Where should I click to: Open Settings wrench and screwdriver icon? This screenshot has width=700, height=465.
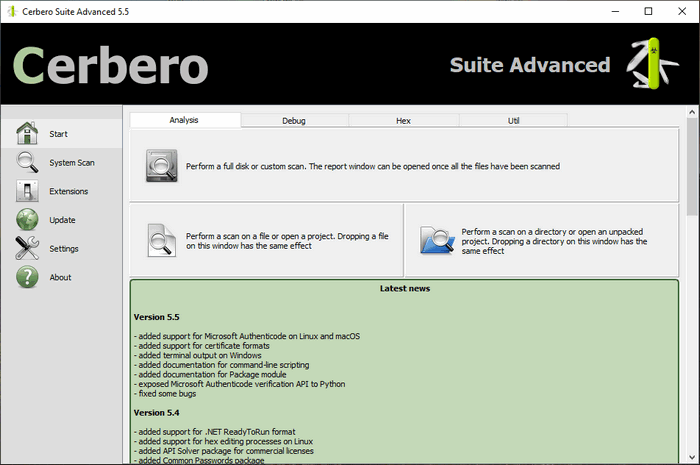tap(27, 248)
